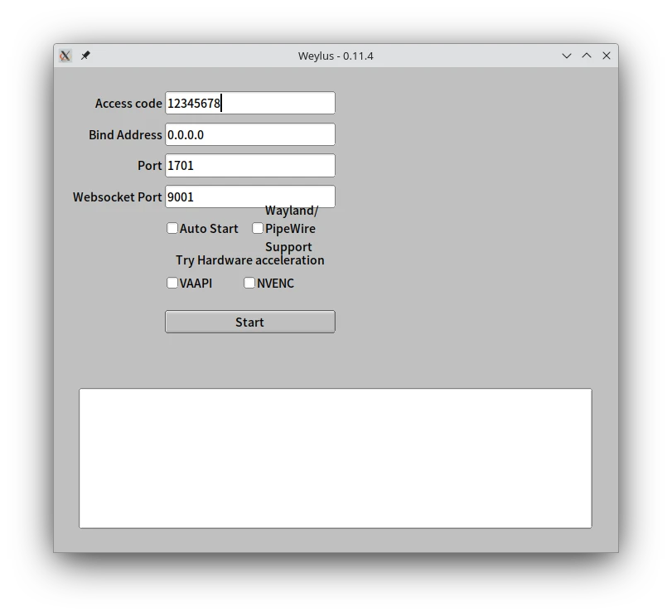Open the window menu X icon
Screen dimensions: 672x616
tap(65, 56)
